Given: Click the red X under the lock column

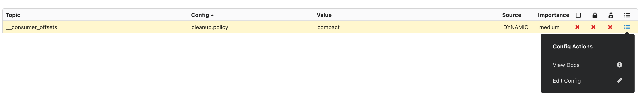Looking at the screenshot, I should click(x=593, y=27).
